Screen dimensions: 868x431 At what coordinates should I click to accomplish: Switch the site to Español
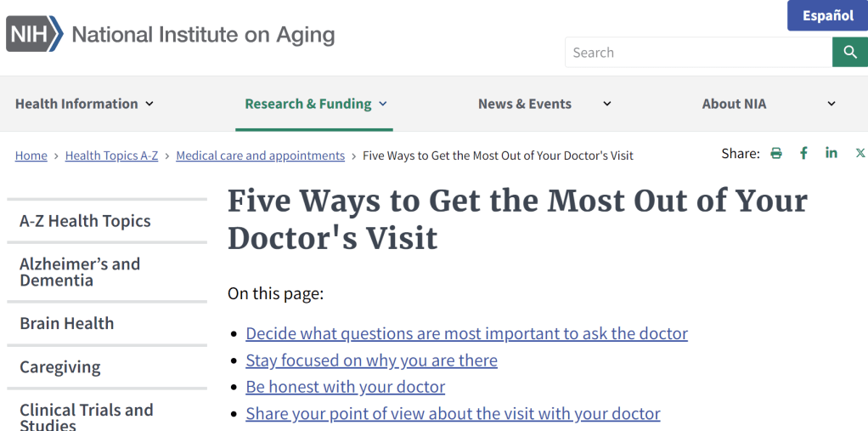click(827, 16)
